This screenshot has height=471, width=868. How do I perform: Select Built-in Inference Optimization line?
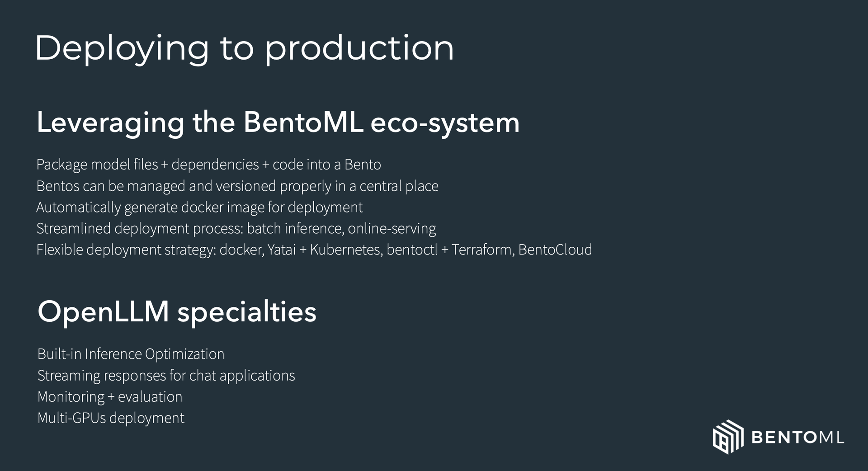(131, 354)
